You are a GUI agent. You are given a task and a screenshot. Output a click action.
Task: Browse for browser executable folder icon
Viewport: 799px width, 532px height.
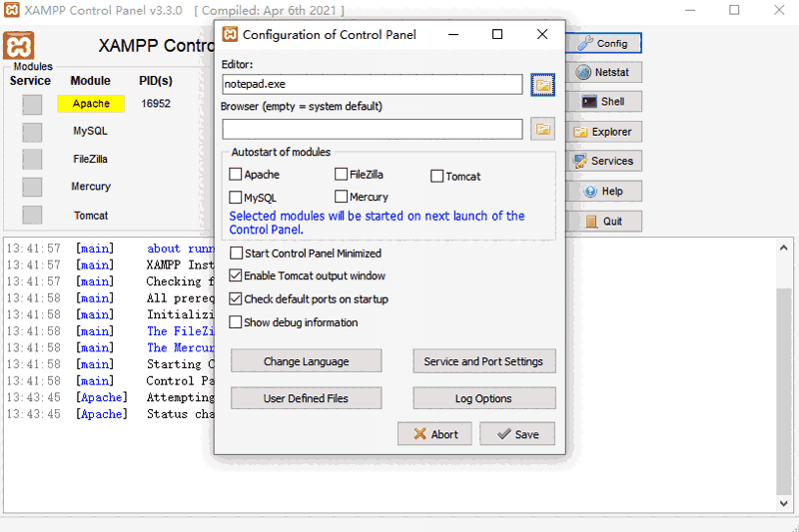pyautogui.click(x=542, y=129)
